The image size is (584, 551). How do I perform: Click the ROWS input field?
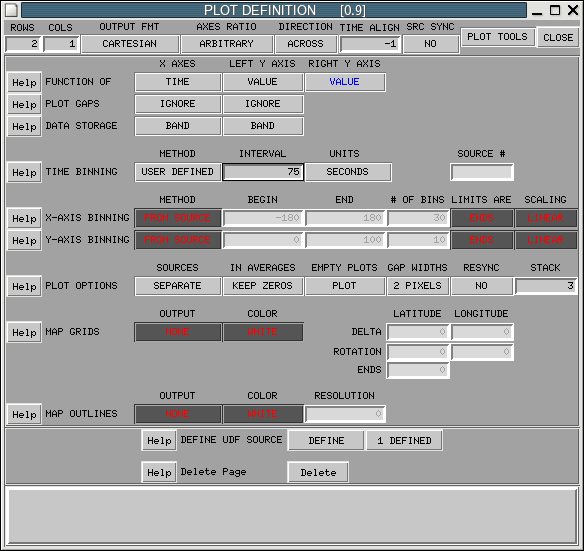pyautogui.click(x=23, y=44)
